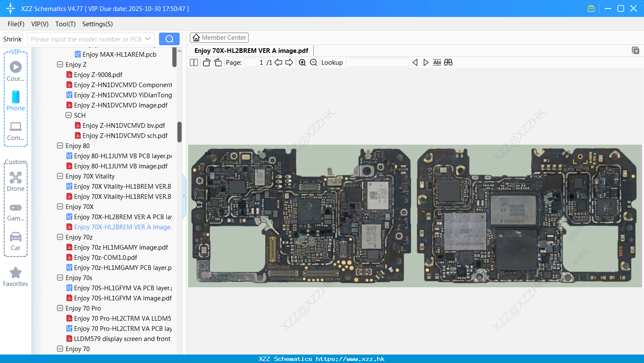The height and width of the screenshot is (363, 644).
Task: Open the Courses sidebar icon
Action: pyautogui.click(x=16, y=67)
